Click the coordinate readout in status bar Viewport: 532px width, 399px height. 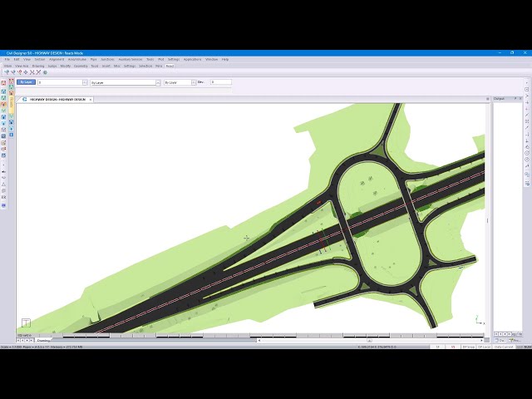pyautogui.click(x=377, y=347)
